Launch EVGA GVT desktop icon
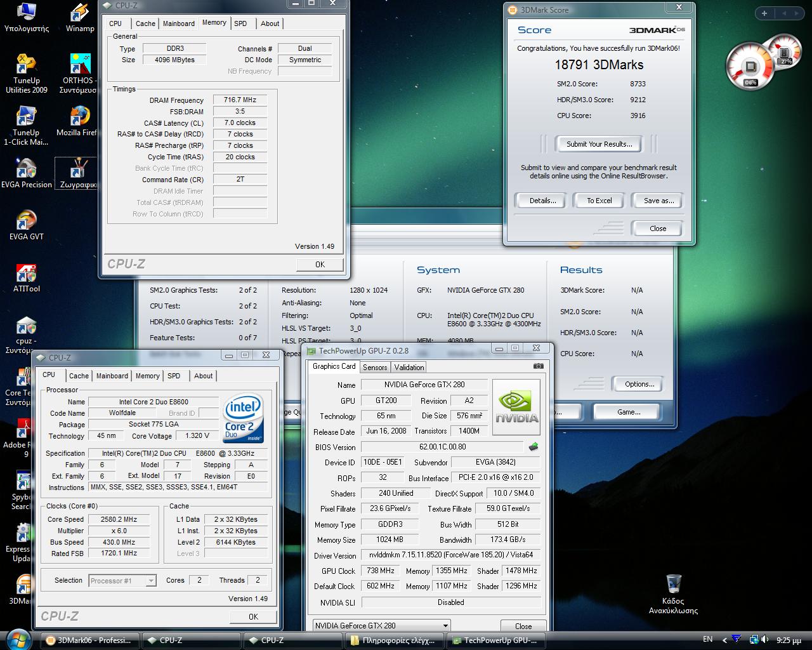The width and height of the screenshot is (812, 650). [27, 225]
